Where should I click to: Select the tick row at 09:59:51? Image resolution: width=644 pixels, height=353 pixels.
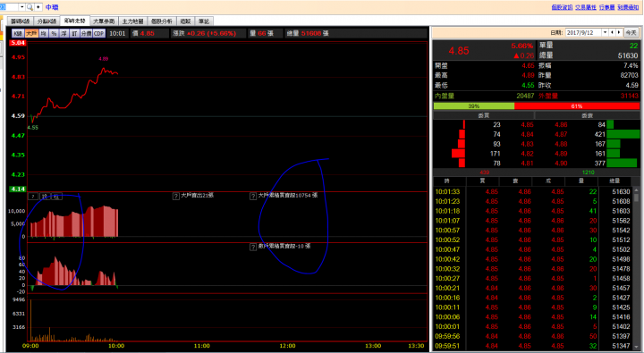[533, 346]
